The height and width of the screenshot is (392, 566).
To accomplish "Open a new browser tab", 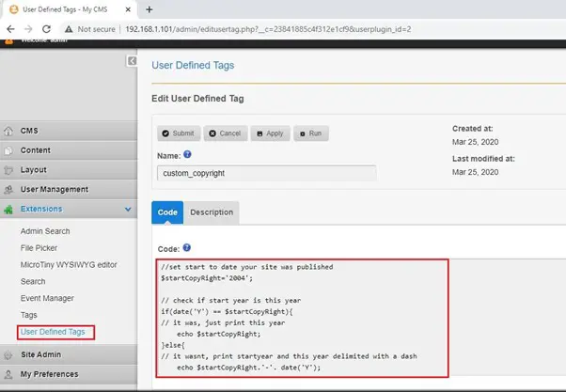I will click(149, 9).
